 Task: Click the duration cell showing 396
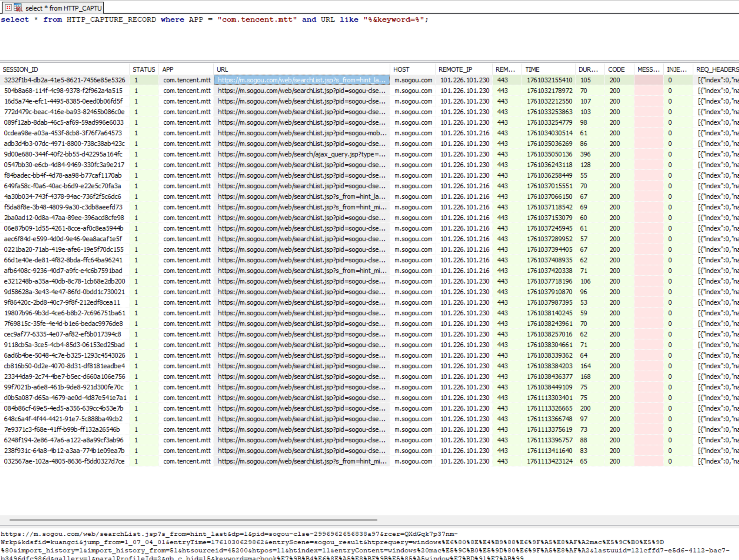tap(585, 154)
